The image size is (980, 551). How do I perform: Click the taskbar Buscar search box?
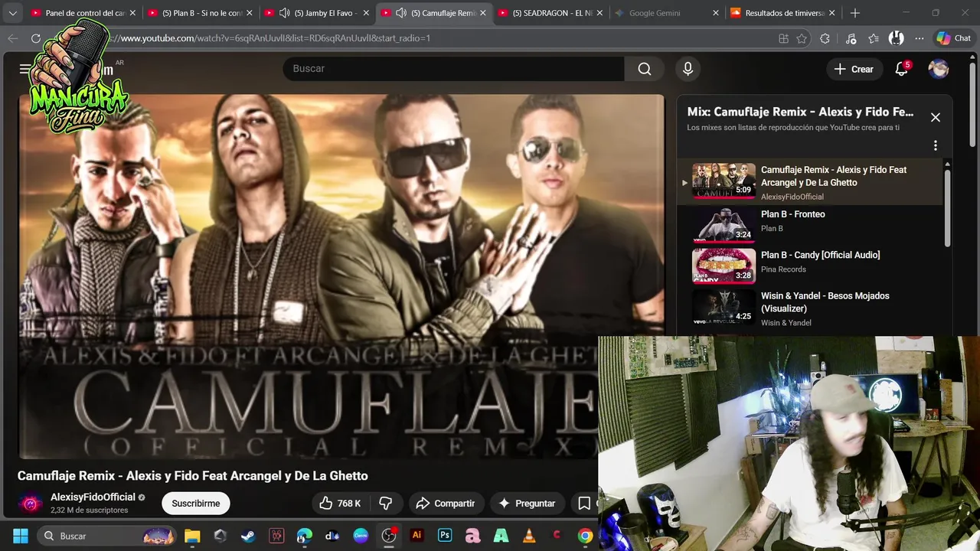point(107,536)
